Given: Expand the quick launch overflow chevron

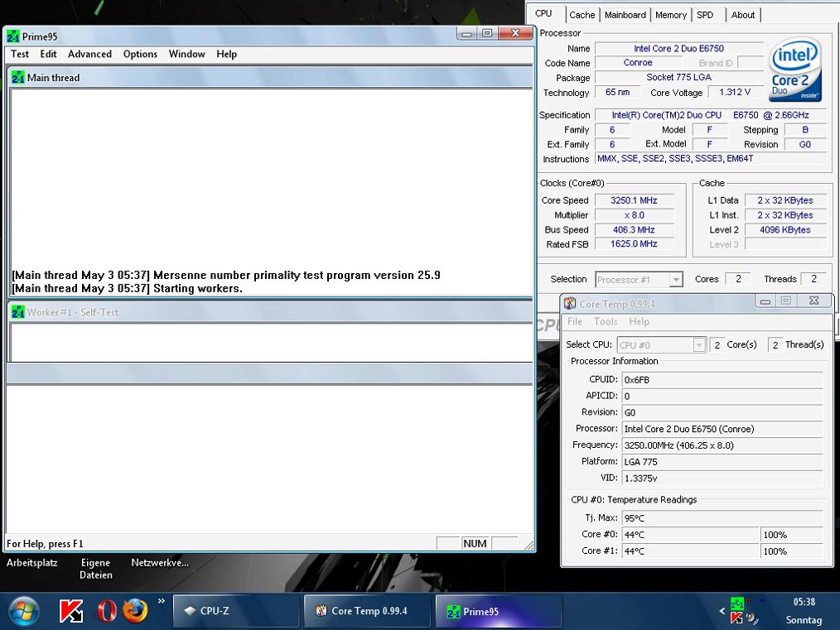Looking at the screenshot, I should [162, 601].
